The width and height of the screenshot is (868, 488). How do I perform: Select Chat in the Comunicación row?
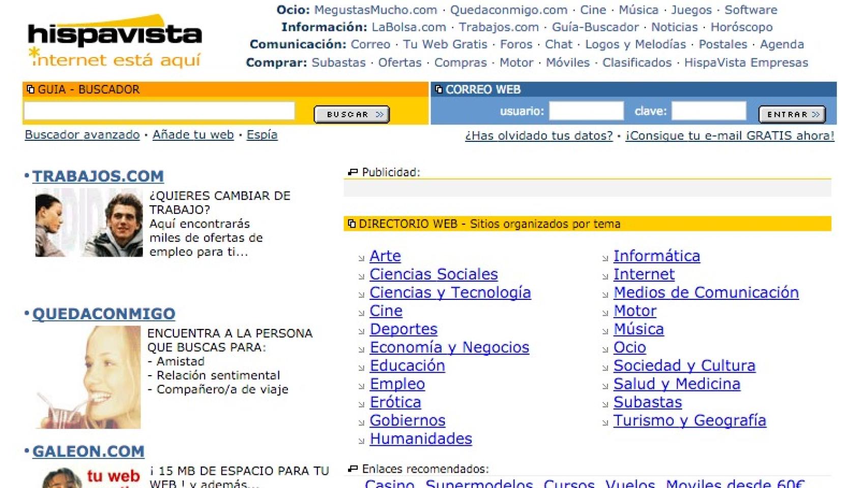pos(558,45)
